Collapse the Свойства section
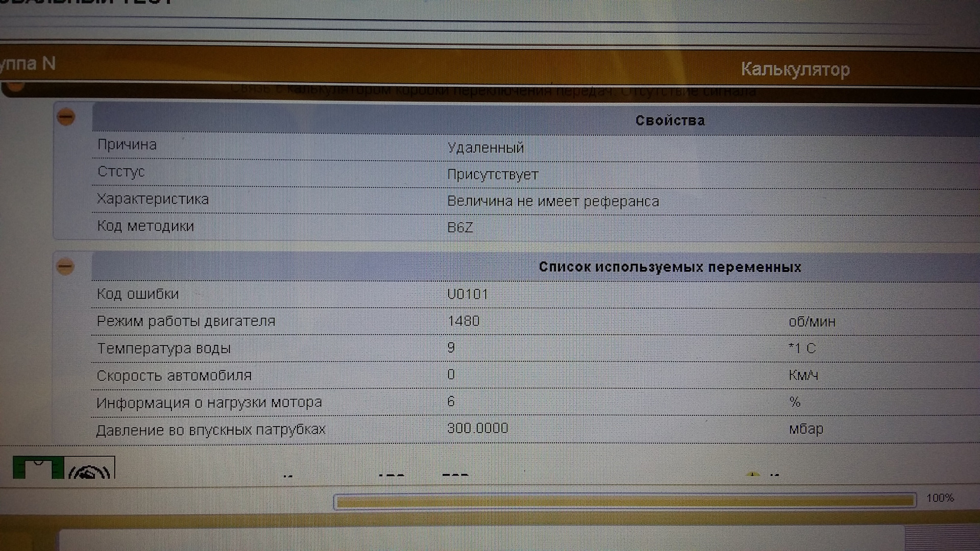This screenshot has width=980, height=551. [x=66, y=117]
